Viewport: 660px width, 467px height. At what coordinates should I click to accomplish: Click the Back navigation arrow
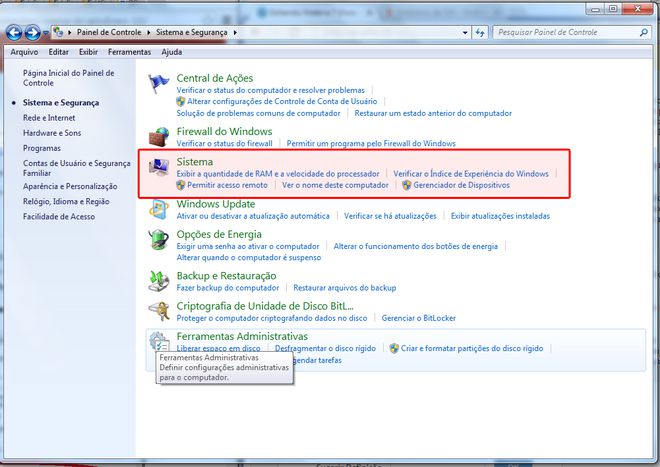[14, 32]
